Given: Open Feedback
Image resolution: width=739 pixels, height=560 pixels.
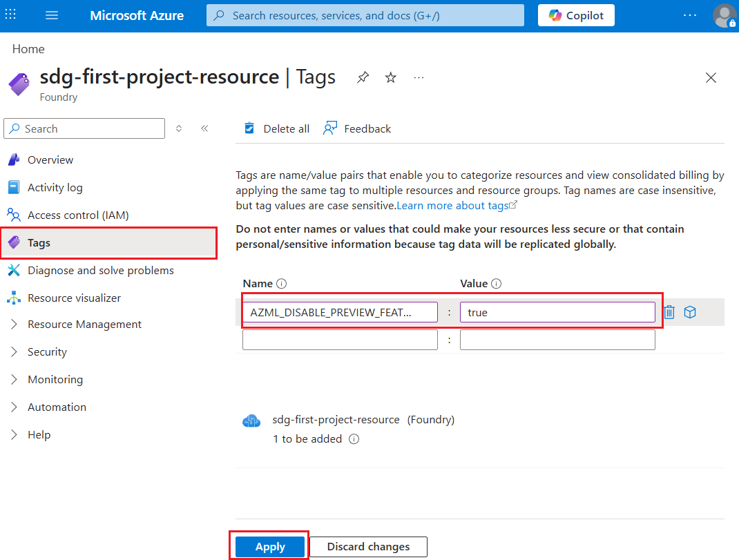Looking at the screenshot, I should [356, 128].
